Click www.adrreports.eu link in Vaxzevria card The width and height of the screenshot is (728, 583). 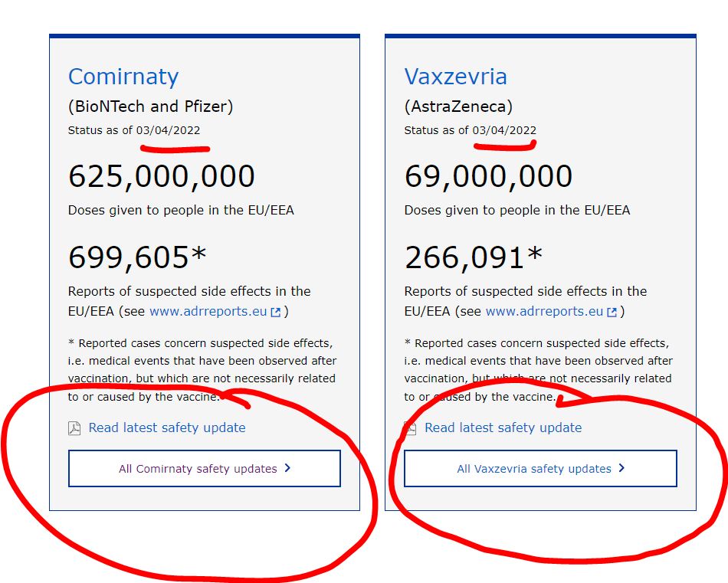point(544,312)
